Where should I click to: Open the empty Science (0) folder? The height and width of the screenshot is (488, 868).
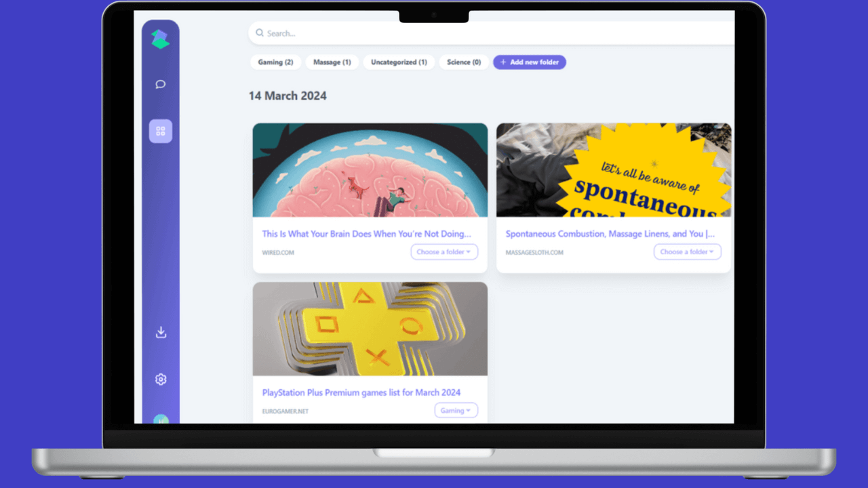click(x=463, y=62)
